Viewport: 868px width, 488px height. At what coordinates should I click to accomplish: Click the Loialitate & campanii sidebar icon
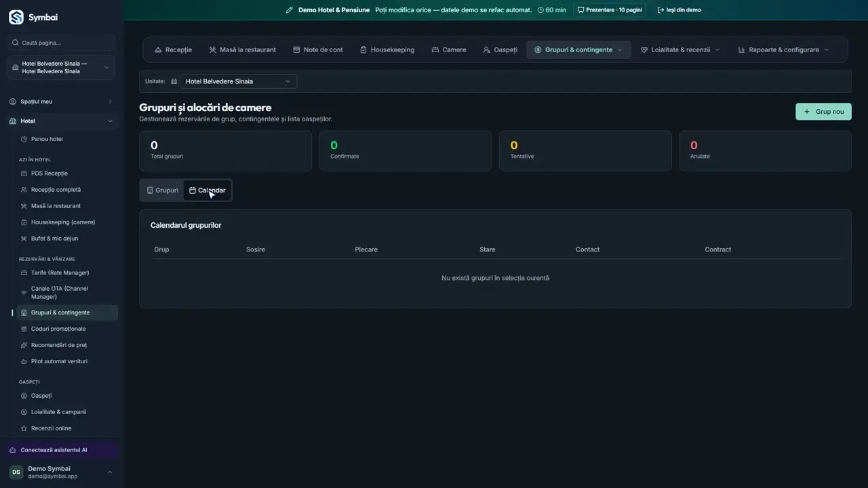click(24, 412)
